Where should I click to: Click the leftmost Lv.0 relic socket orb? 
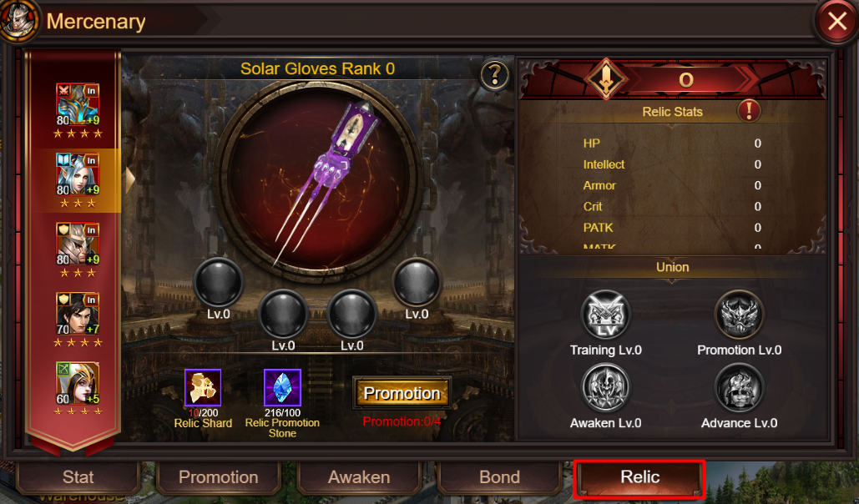218,283
